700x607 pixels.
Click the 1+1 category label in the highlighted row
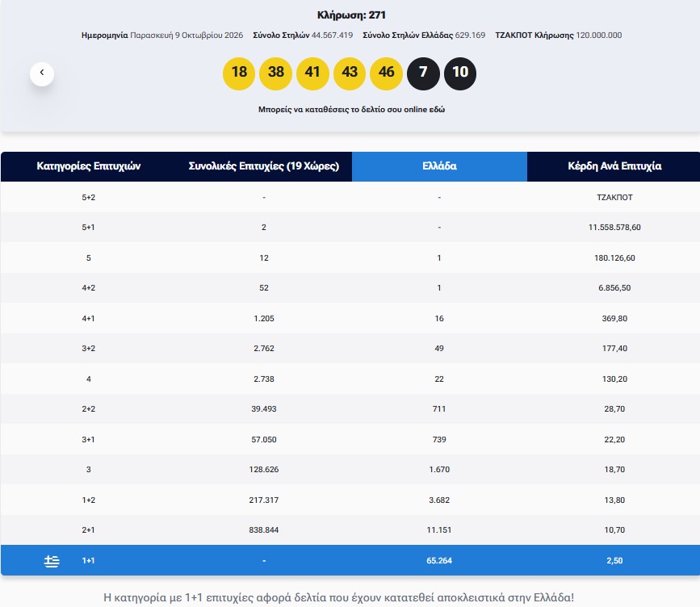coord(88,560)
